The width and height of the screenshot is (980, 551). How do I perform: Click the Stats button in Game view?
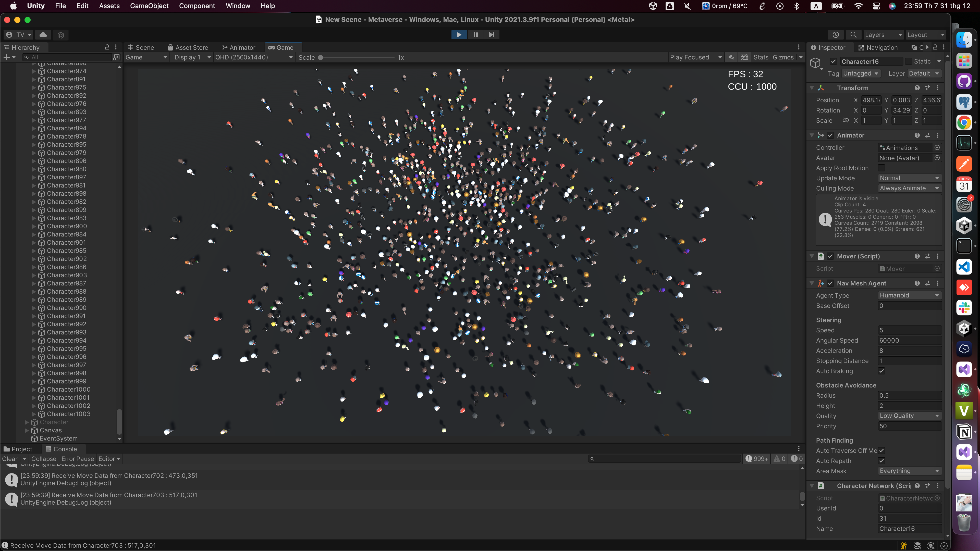761,57
